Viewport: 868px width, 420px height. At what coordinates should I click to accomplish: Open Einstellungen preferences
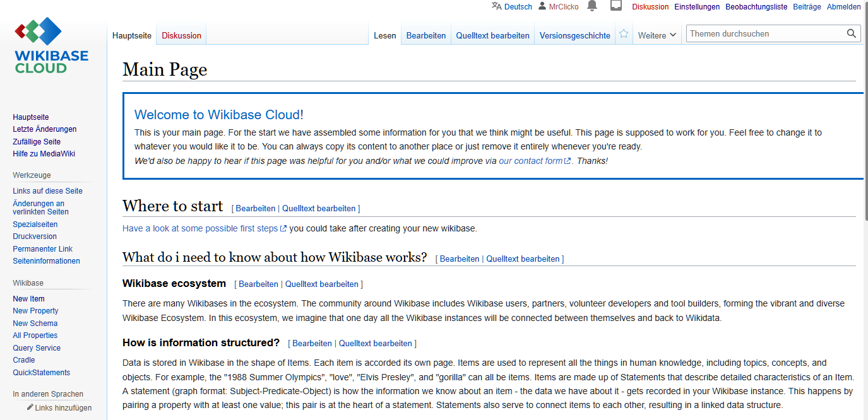[697, 6]
